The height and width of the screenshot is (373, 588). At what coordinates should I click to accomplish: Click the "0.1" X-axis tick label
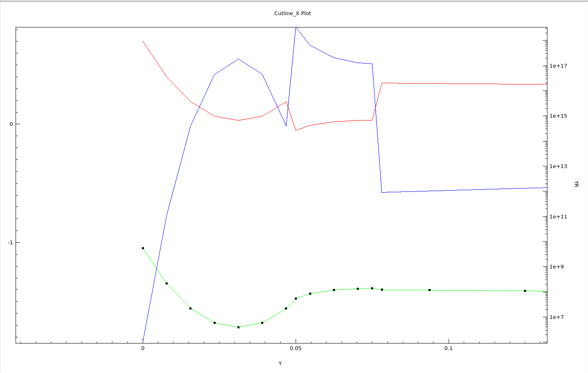click(x=449, y=348)
